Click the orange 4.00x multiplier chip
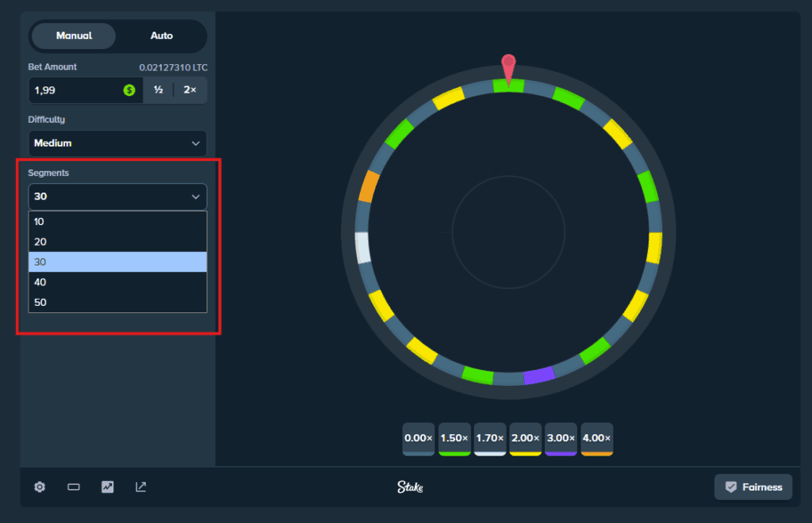Screen dimensions: 812x523 coord(596,438)
